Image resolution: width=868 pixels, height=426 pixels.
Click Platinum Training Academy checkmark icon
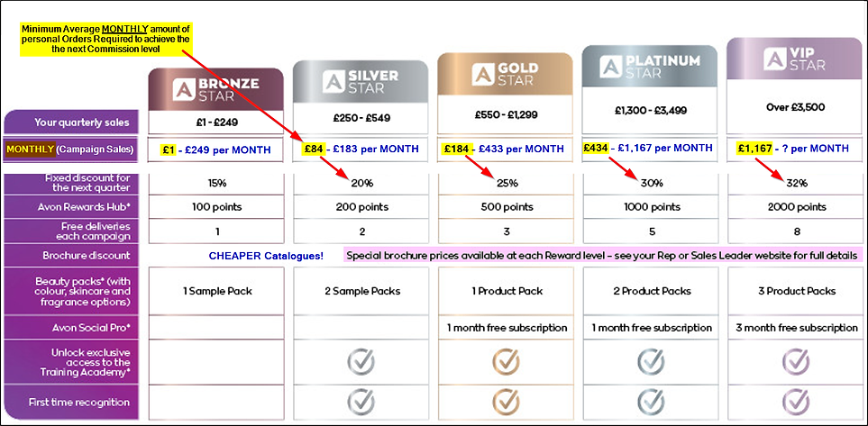pos(651,362)
